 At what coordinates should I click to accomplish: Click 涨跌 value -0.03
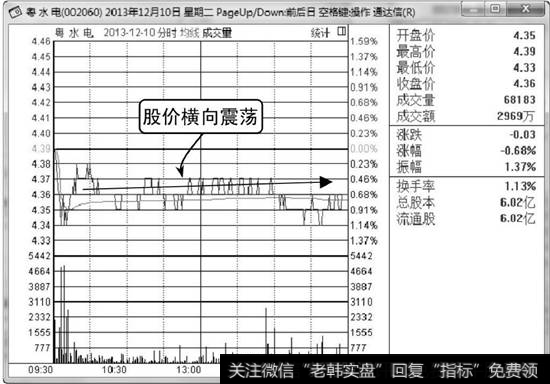click(x=522, y=135)
